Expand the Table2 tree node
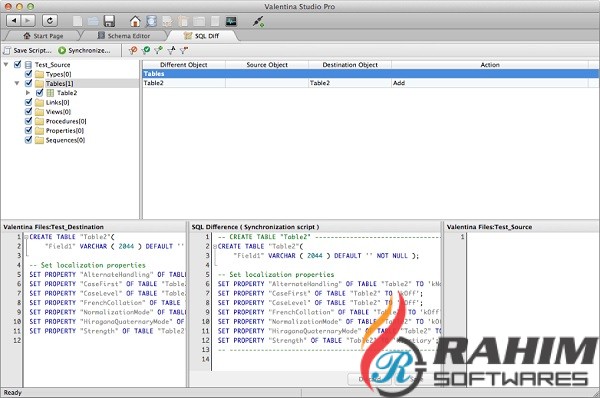The image size is (600, 398). click(28, 93)
